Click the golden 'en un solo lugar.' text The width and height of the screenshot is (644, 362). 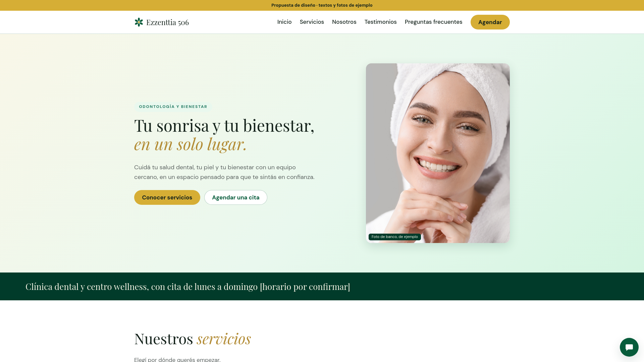pyautogui.click(x=191, y=144)
